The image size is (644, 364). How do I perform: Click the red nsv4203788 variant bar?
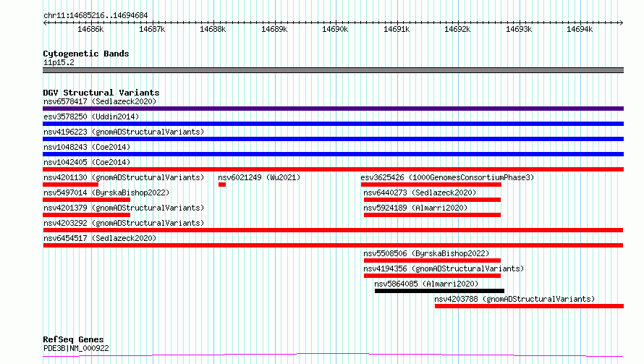[x=530, y=306]
